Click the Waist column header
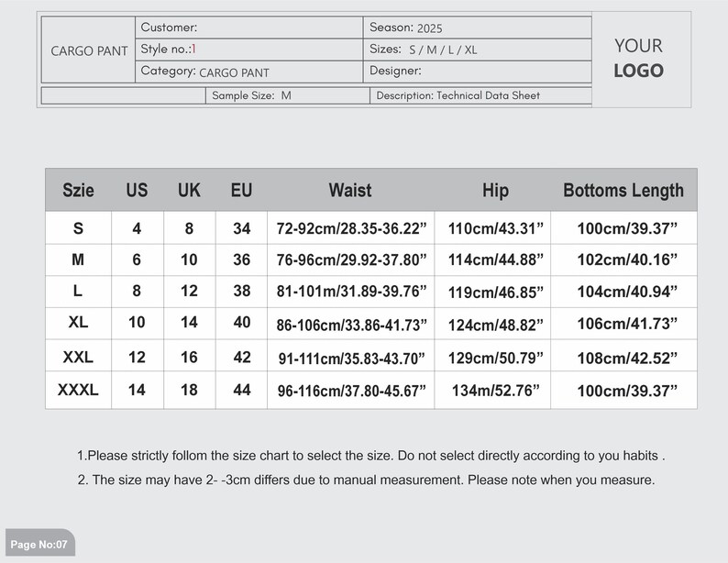Screen dimensions: 728x563 [x=350, y=191]
